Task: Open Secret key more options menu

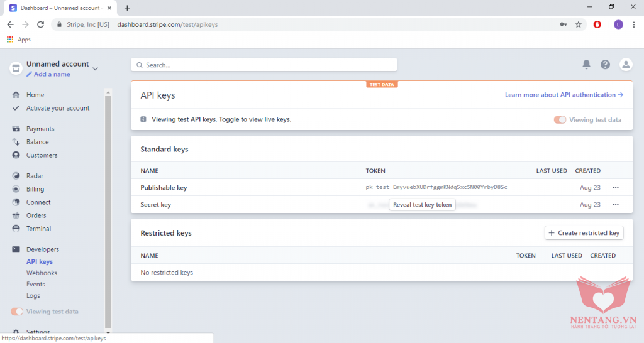Action: (x=616, y=205)
